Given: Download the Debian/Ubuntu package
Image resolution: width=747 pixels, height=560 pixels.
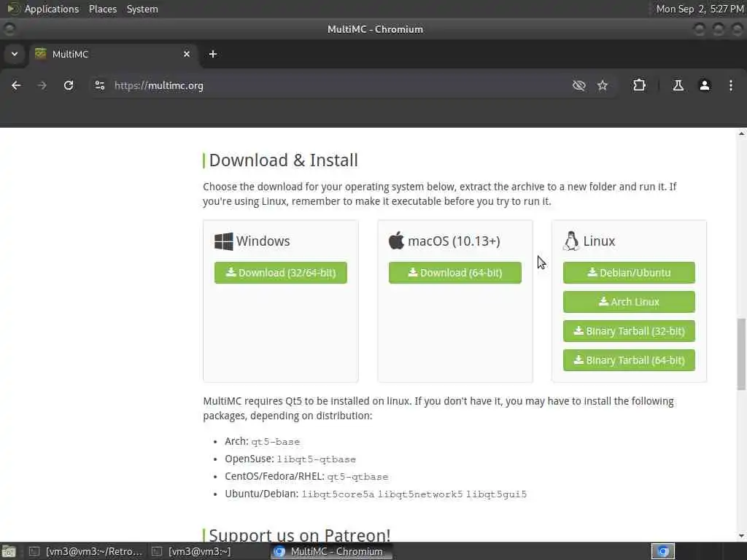Looking at the screenshot, I should (629, 273).
